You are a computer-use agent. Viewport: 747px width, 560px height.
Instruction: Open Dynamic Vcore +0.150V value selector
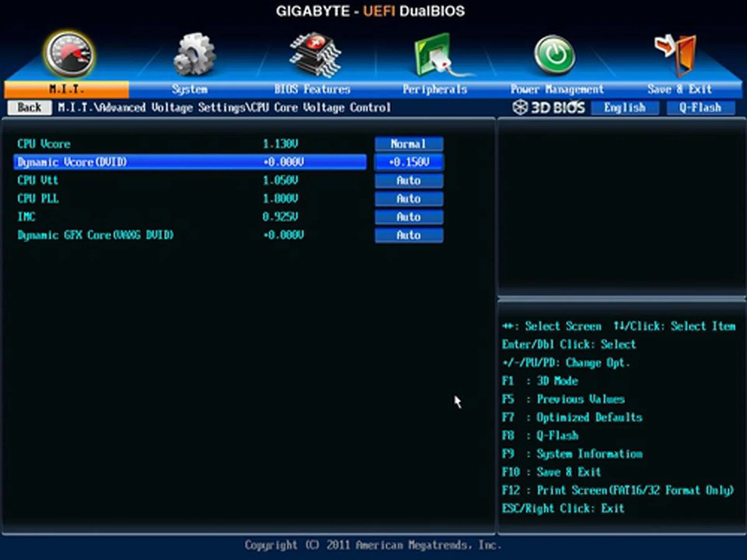pyautogui.click(x=409, y=162)
